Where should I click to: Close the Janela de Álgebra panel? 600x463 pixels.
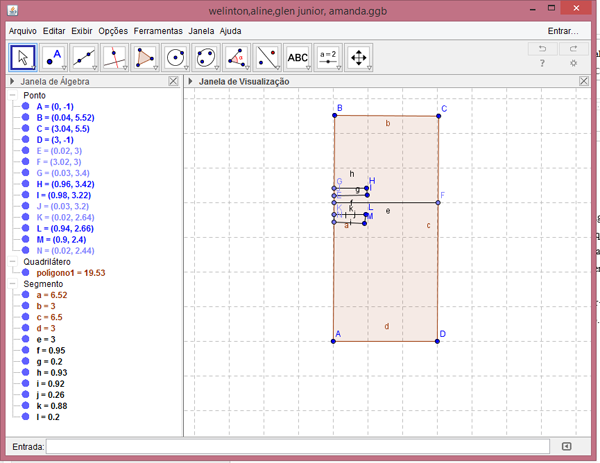point(174,81)
